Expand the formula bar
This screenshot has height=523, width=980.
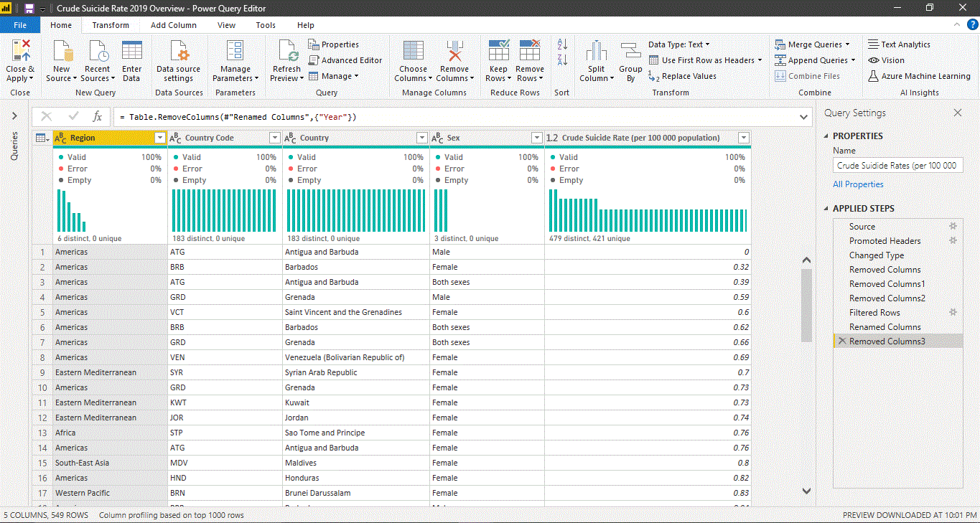(803, 116)
